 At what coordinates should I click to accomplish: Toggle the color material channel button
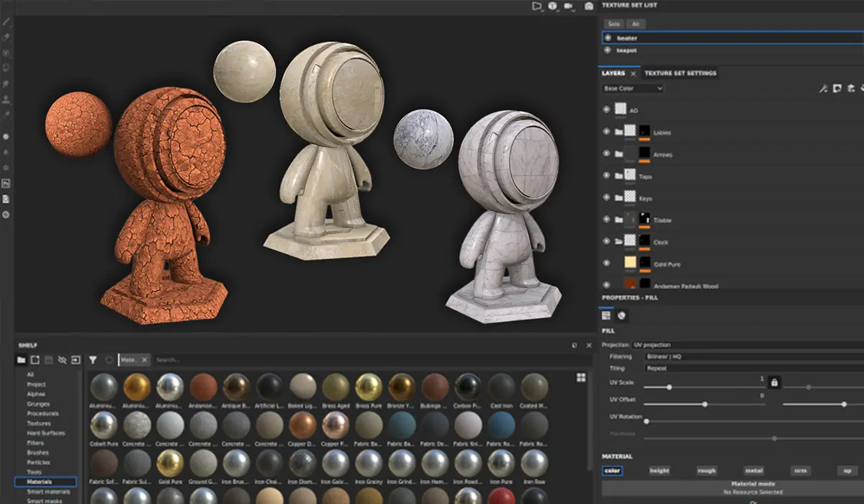coord(613,470)
